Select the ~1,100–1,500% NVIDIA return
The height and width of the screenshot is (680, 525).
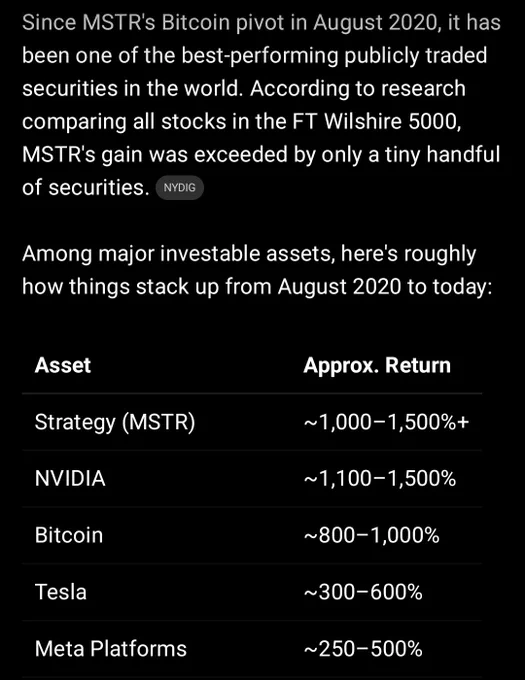380,478
